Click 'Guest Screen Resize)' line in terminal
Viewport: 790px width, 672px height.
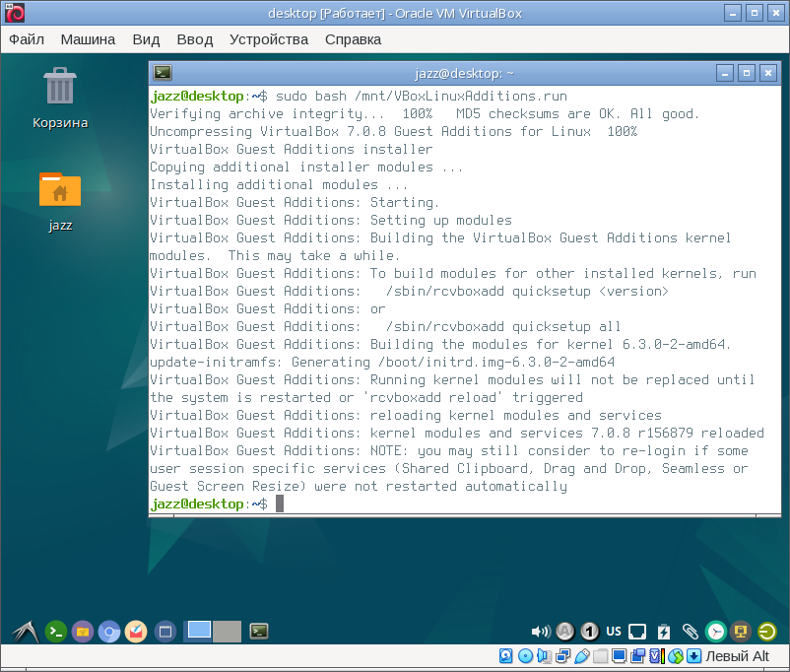tap(359, 486)
